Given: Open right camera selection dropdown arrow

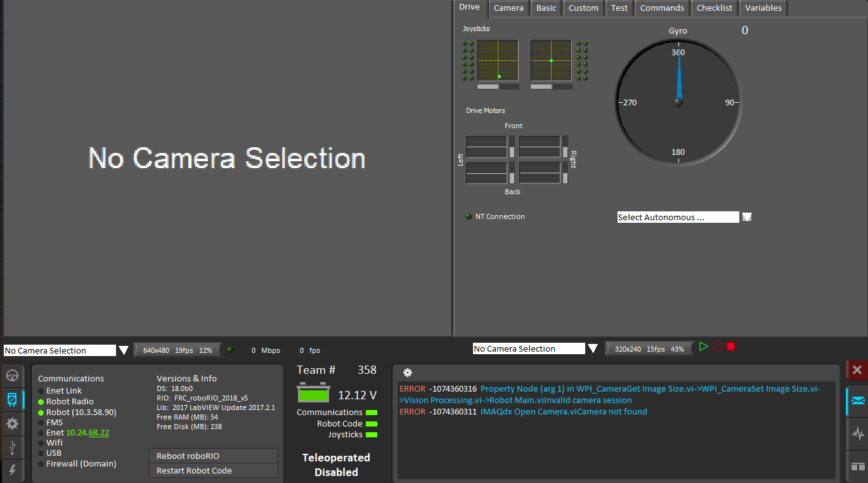Looking at the screenshot, I should [593, 348].
